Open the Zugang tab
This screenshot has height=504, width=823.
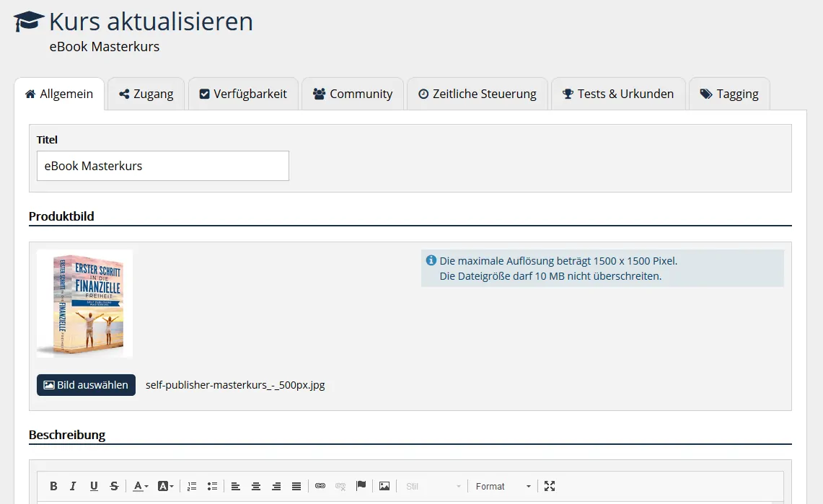click(146, 94)
